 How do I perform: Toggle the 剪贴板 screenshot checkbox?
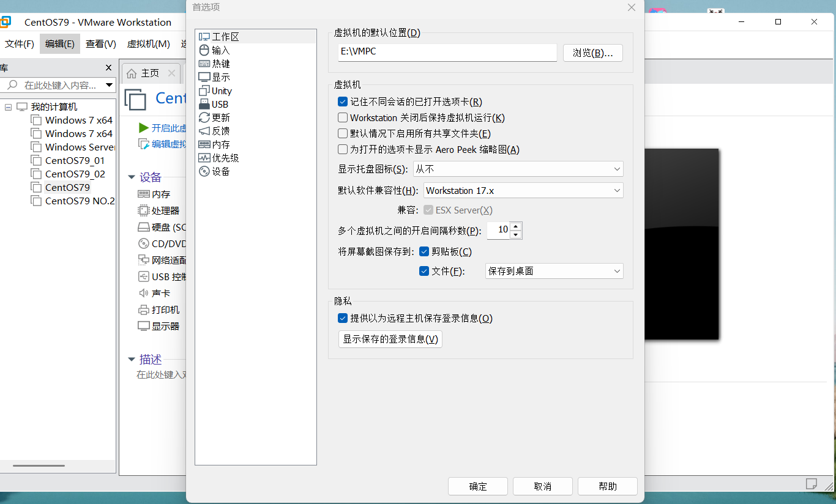[x=424, y=251]
